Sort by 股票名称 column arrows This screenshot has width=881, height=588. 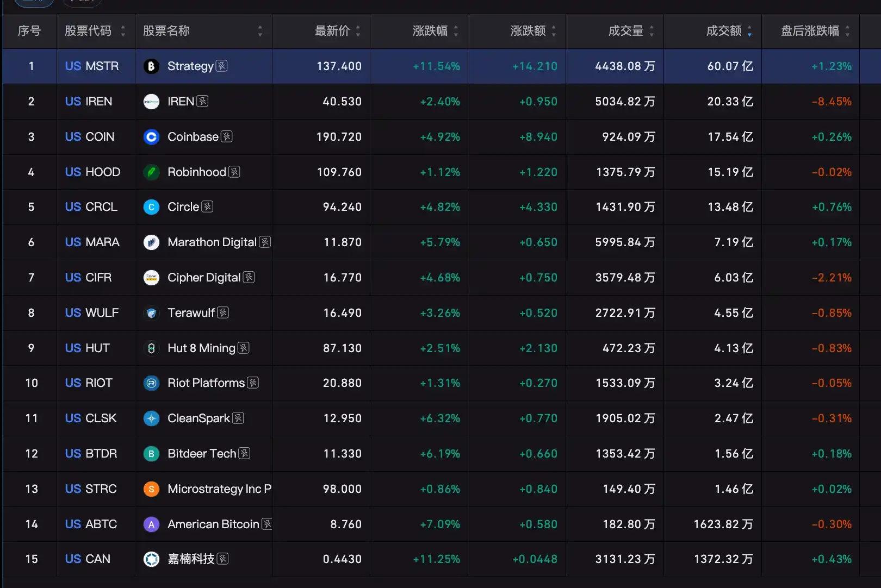pyautogui.click(x=260, y=31)
